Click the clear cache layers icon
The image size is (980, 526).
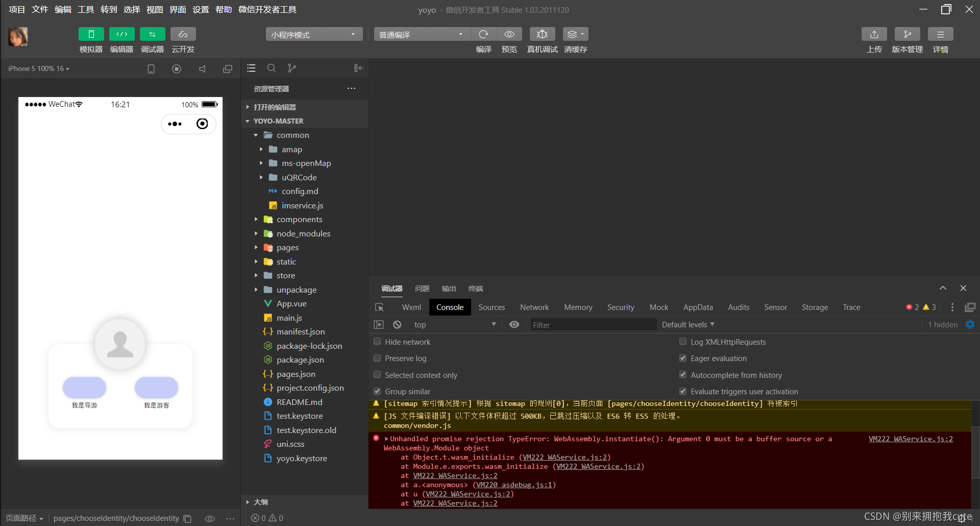[x=575, y=34]
